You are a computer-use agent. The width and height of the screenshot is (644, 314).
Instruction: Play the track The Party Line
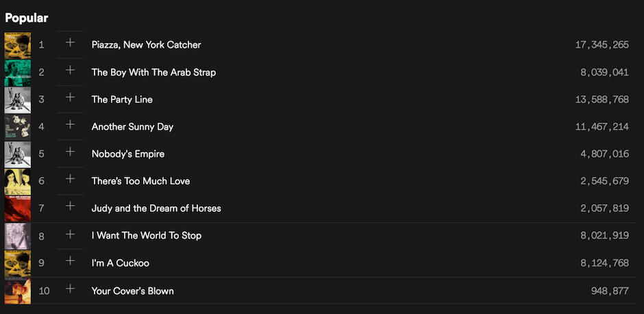click(x=122, y=99)
